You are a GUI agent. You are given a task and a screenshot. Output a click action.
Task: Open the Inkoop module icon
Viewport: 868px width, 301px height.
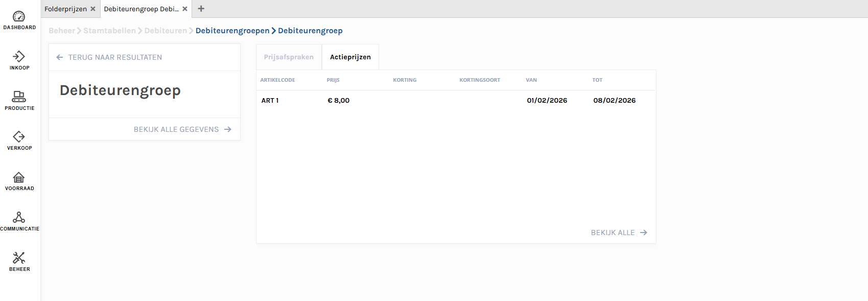coord(19,57)
